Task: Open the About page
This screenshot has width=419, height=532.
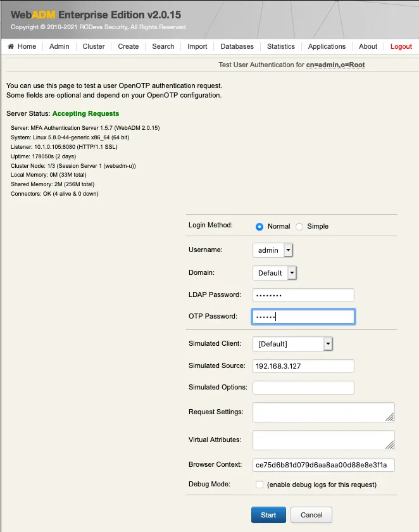Action: pyautogui.click(x=368, y=46)
